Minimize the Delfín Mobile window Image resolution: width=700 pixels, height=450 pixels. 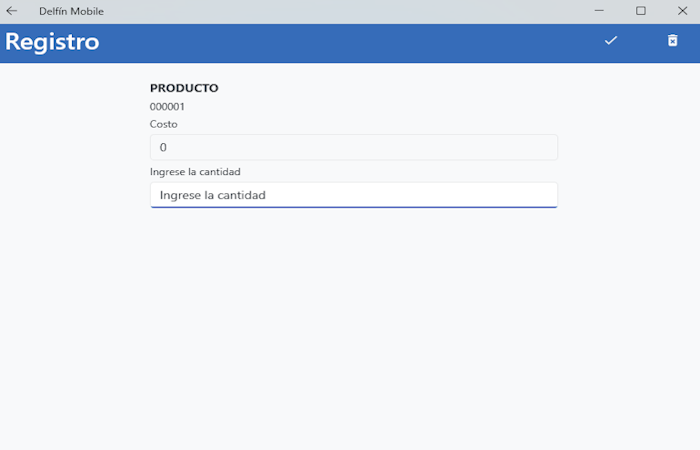[599, 11]
